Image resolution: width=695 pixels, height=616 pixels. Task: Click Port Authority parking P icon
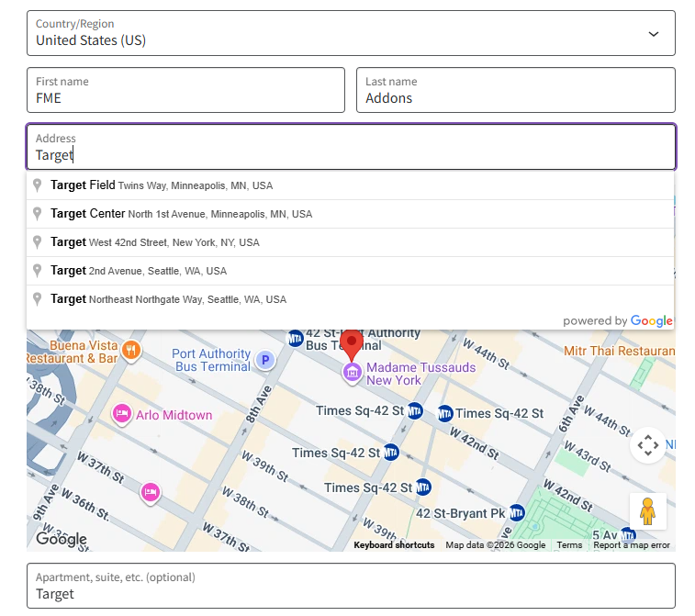tap(265, 360)
